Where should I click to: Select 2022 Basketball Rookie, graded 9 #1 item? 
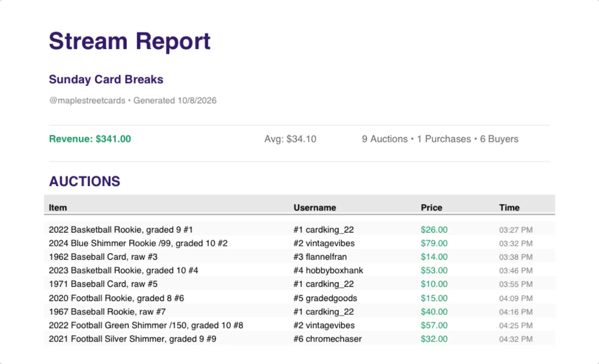coord(121,230)
